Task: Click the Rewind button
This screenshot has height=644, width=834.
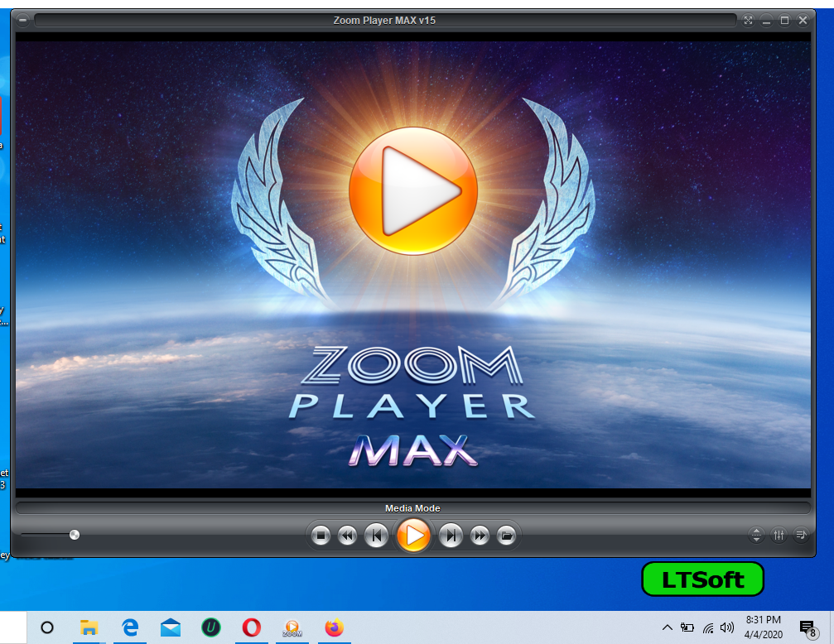Action: click(x=347, y=536)
